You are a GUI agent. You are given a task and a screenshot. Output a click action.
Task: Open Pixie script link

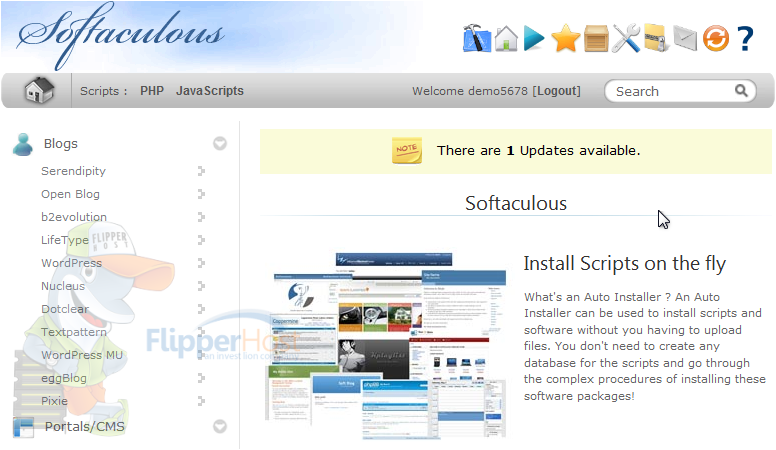click(x=54, y=401)
